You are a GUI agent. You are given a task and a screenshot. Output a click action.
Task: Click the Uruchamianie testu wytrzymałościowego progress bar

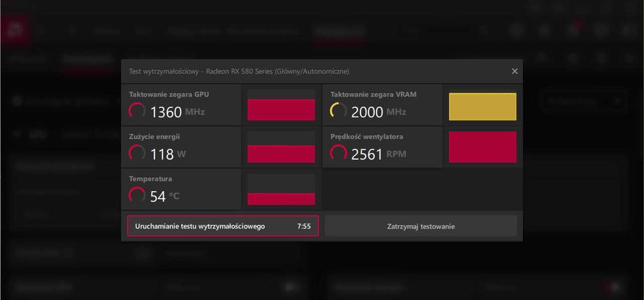223,226
